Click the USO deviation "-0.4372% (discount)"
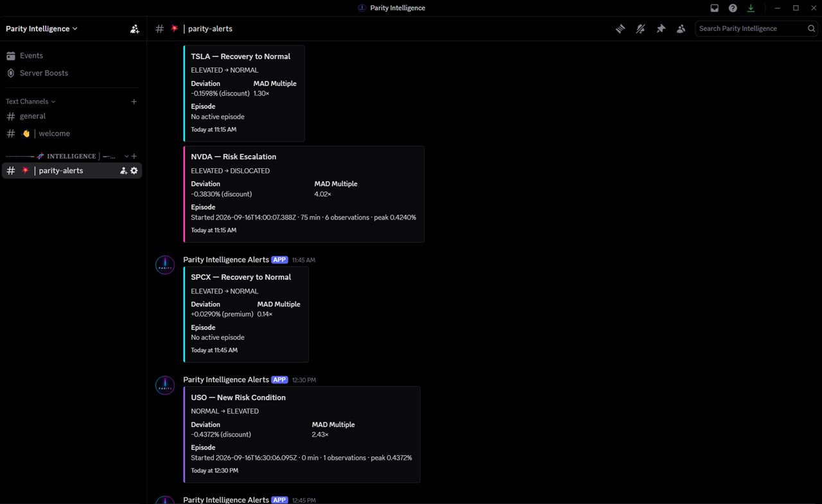Viewport: 822px width, 504px height. pyautogui.click(x=221, y=435)
